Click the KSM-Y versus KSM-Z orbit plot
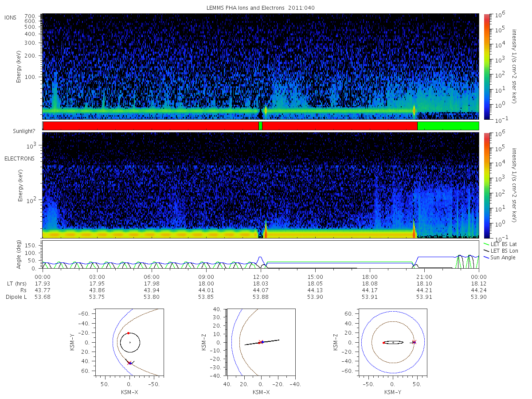This screenshot has width=532, height=399. pos(393,343)
